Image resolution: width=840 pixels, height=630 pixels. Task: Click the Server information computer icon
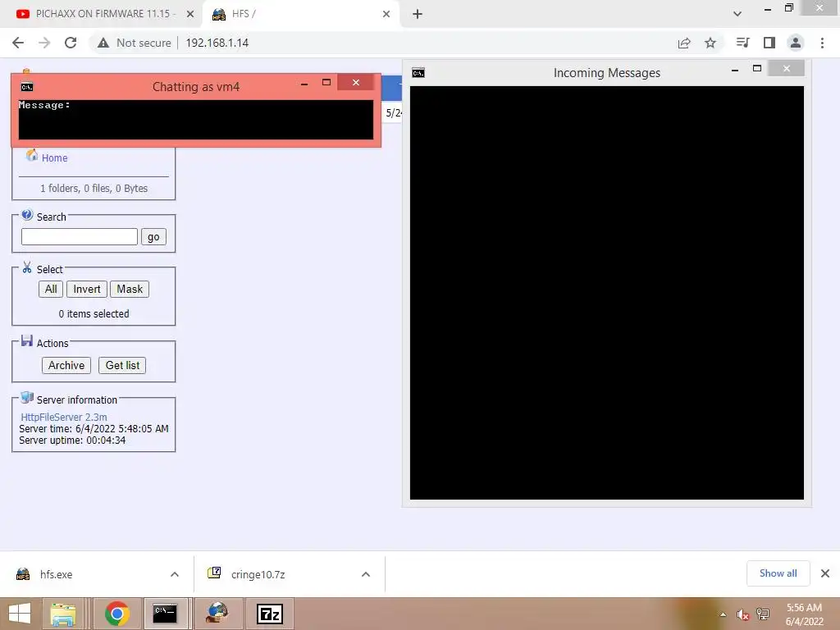click(x=27, y=398)
